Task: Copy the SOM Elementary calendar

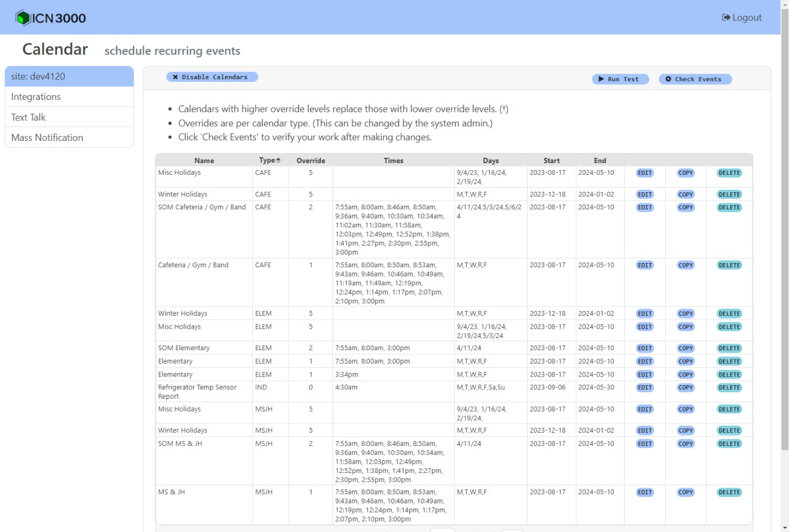Action: [685, 347]
